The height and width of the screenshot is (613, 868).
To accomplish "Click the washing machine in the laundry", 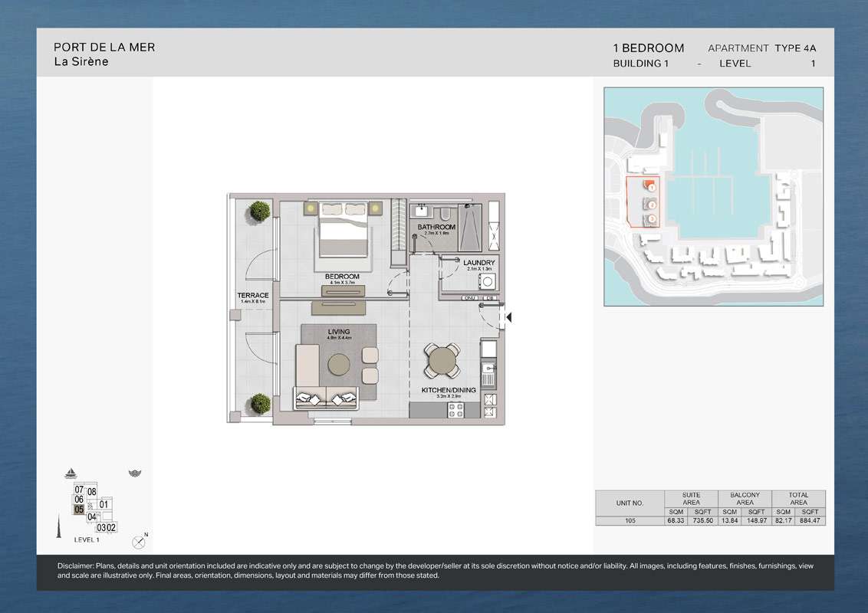I will click(x=487, y=281).
